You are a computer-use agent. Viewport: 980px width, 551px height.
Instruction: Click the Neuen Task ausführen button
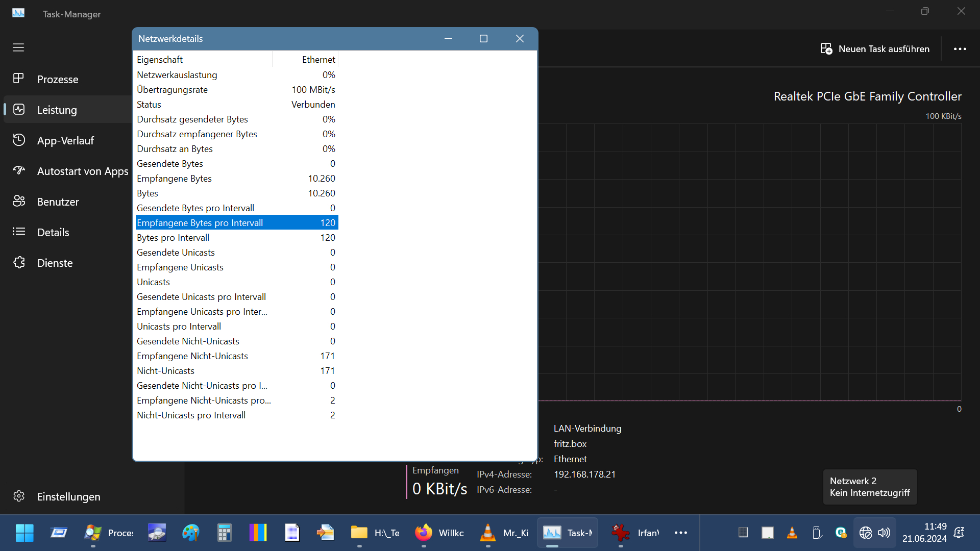pyautogui.click(x=875, y=49)
